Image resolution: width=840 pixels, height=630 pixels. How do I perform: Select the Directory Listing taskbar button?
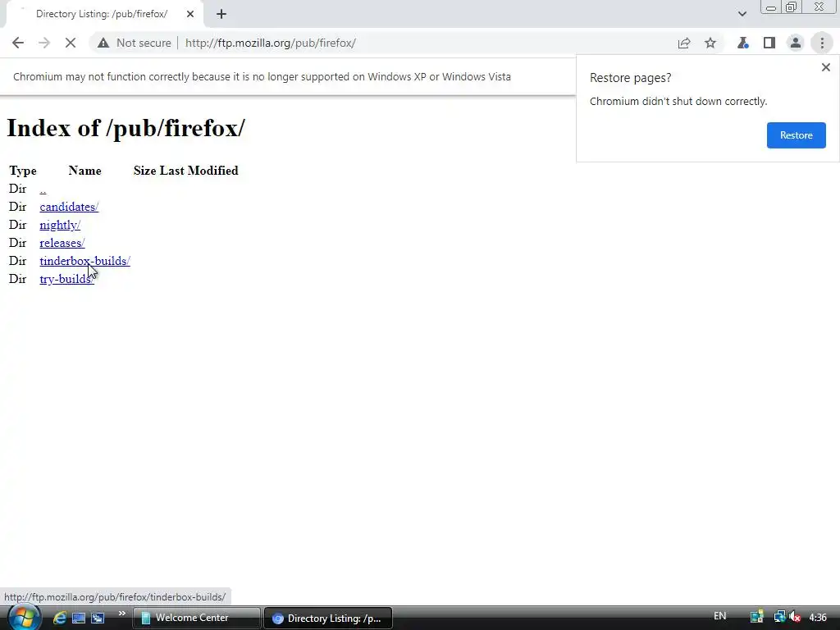pyautogui.click(x=328, y=618)
